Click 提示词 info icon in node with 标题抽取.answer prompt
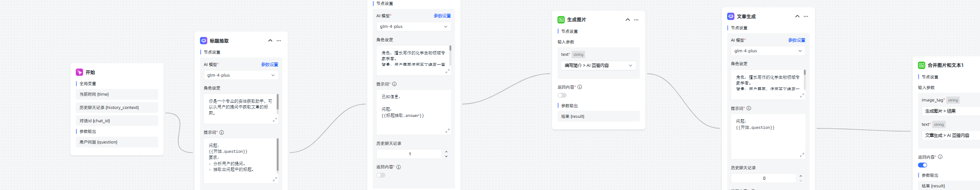 coord(394,84)
